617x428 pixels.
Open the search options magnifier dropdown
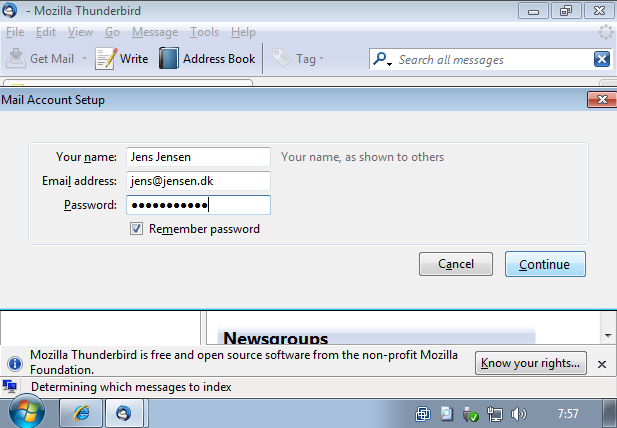pyautogui.click(x=382, y=59)
